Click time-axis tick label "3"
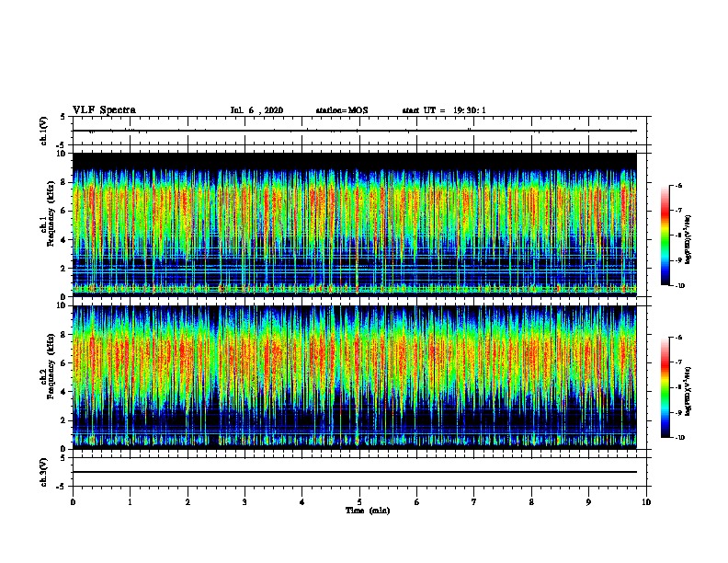 (x=245, y=502)
